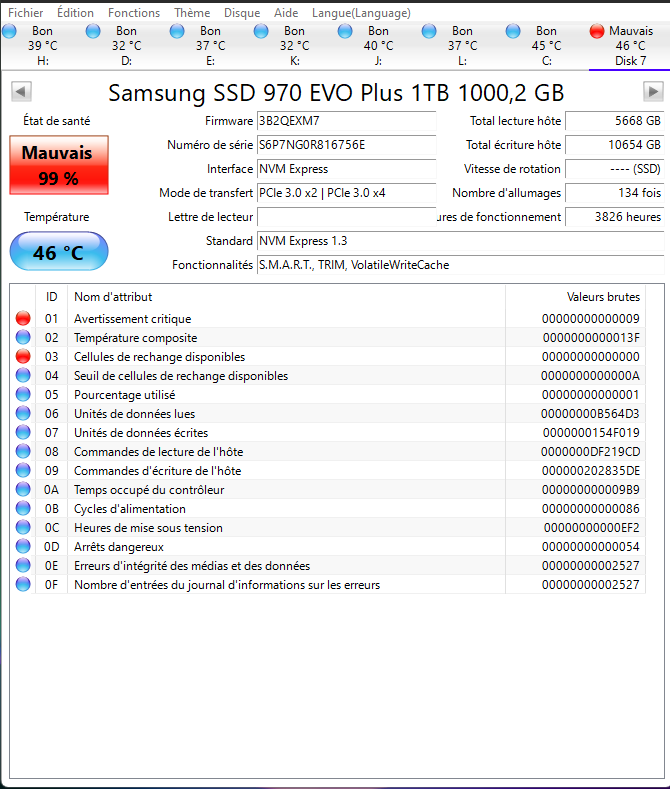670x789 pixels.
Task: Click the Nom d'attribut column header
Action: click(286, 297)
